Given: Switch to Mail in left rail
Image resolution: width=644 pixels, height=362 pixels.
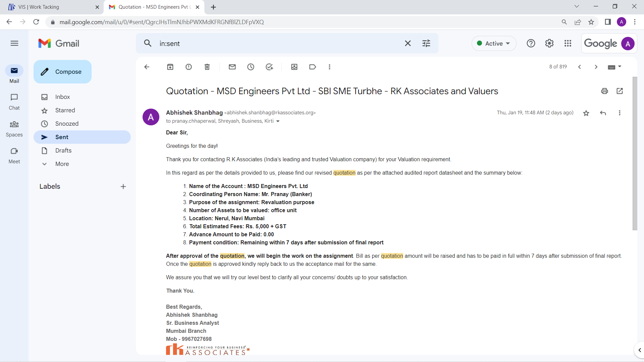Looking at the screenshot, I should click(14, 74).
